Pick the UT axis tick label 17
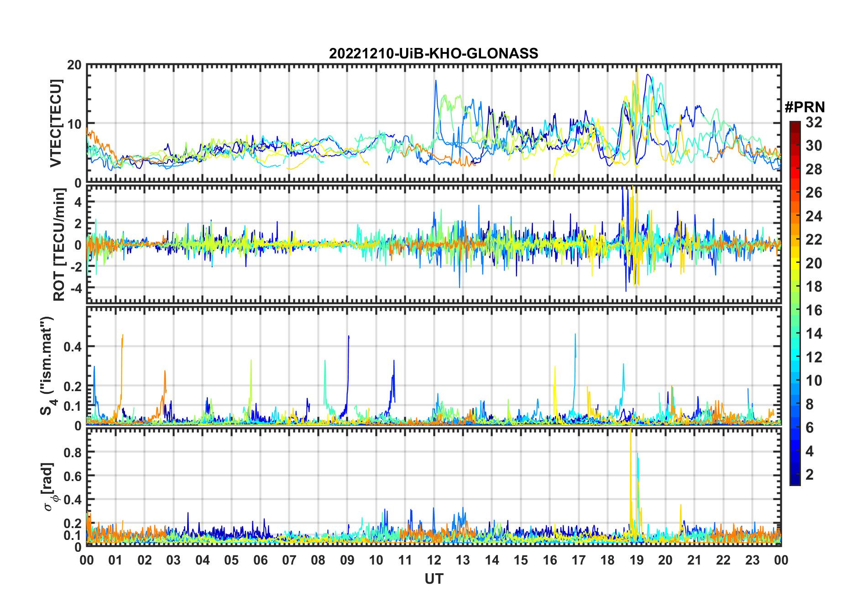This screenshot has width=868, height=607. 578,560
